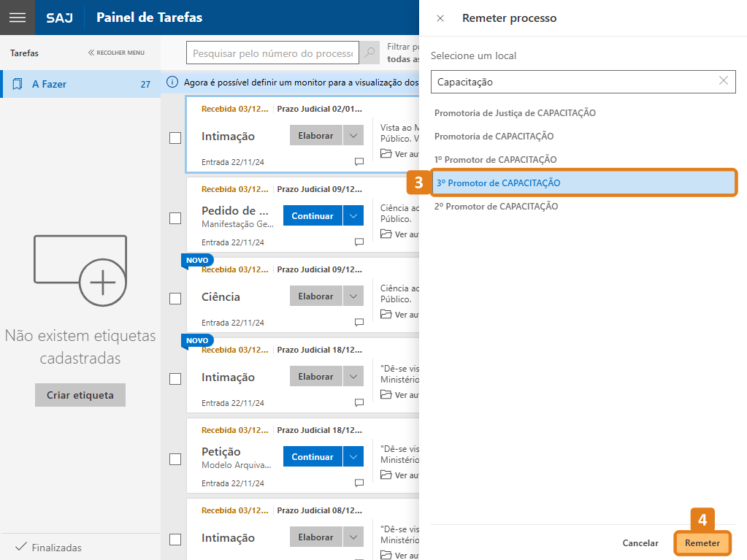Expand dropdown next to Petição Continuar button

pos(353,457)
